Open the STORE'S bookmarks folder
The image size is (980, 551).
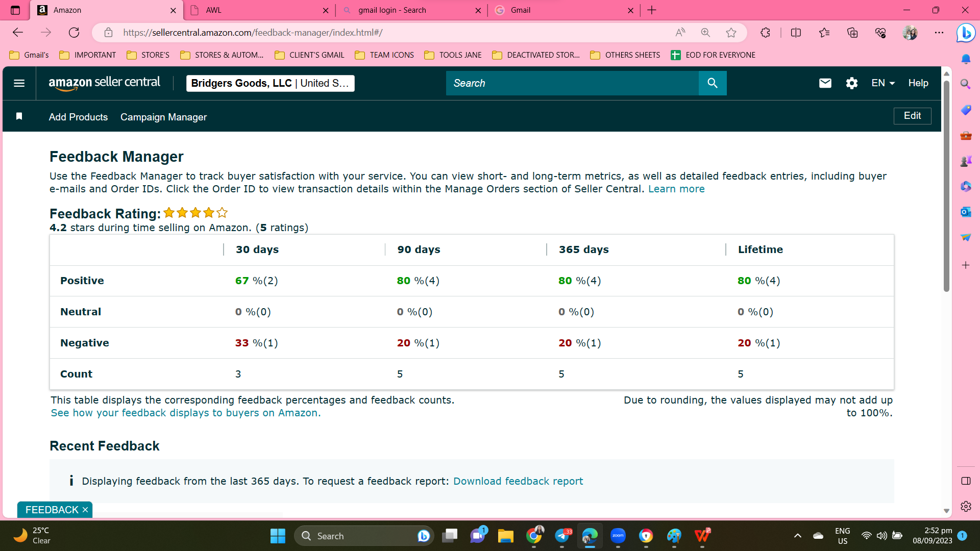tap(148, 55)
